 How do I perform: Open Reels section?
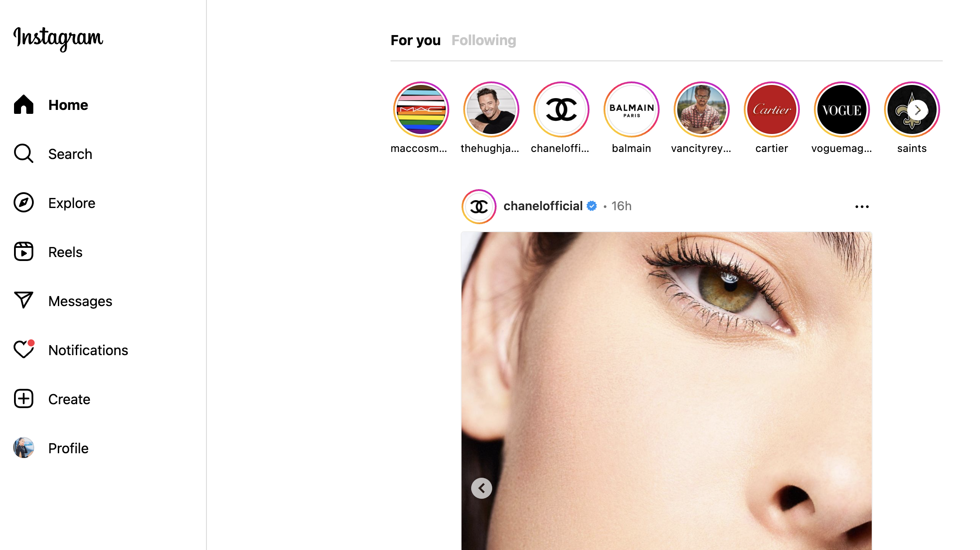(65, 252)
